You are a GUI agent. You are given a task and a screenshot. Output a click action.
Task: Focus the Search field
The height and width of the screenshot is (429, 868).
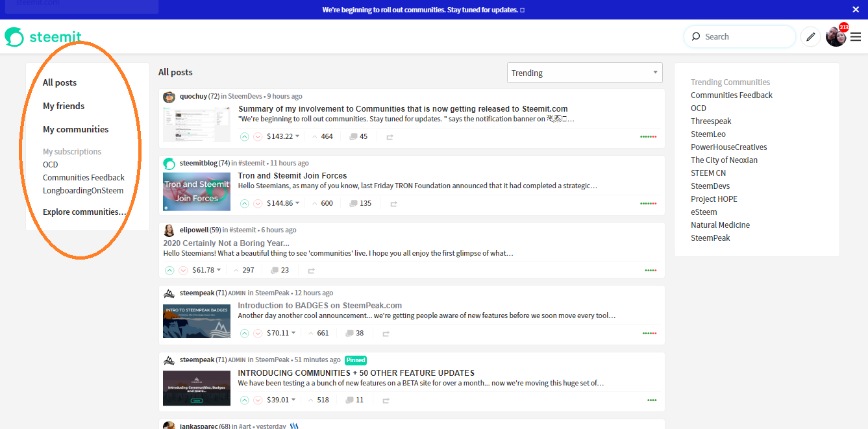pos(740,37)
